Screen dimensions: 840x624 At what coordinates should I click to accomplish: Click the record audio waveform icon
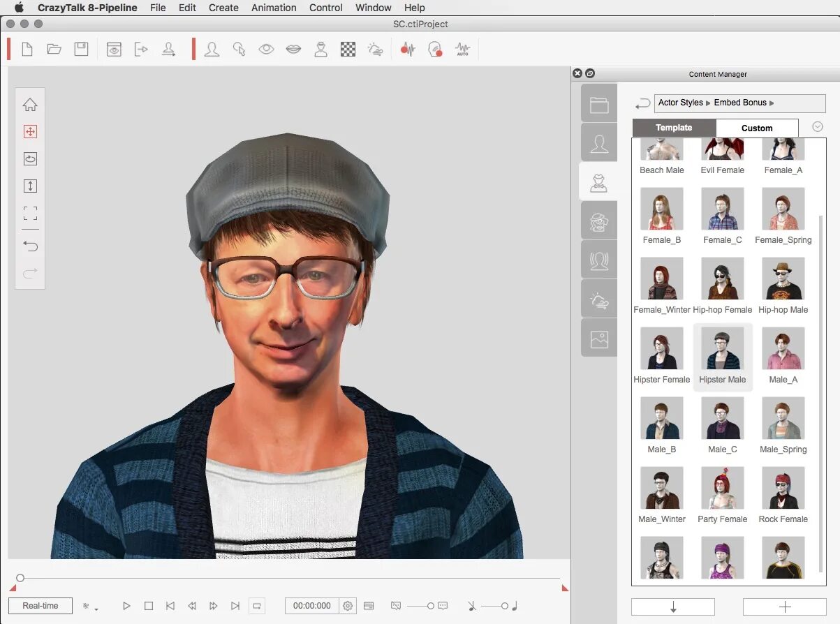tap(408, 50)
